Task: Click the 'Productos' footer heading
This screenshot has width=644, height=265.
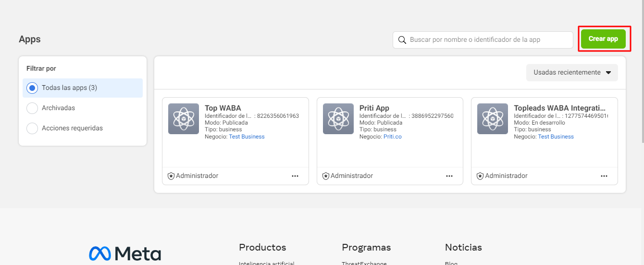Action: click(x=262, y=247)
